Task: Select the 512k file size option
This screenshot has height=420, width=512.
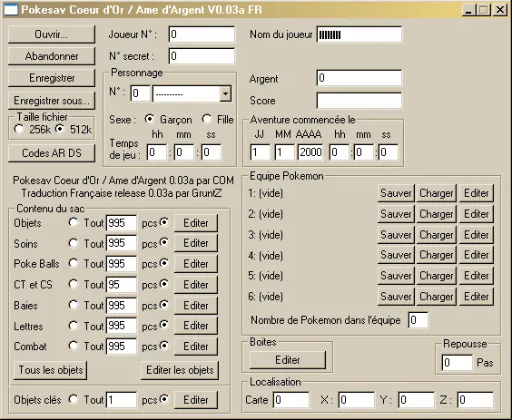Action: (60, 129)
